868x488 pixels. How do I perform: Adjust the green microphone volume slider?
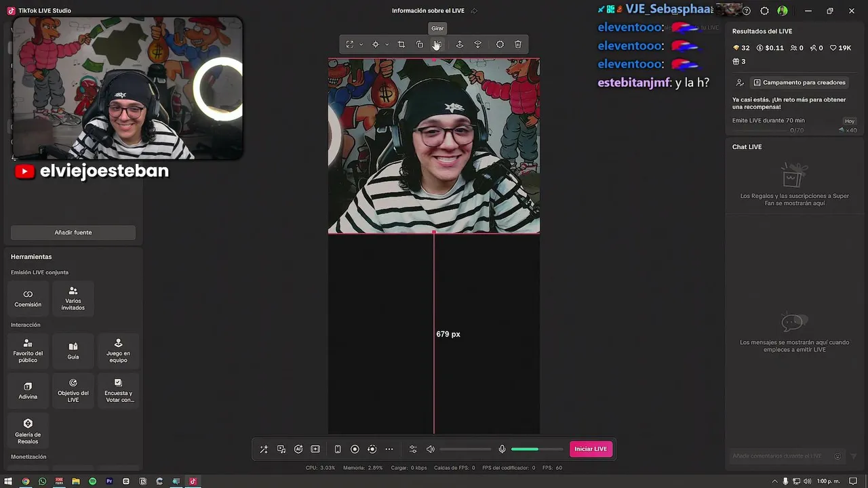(x=537, y=449)
